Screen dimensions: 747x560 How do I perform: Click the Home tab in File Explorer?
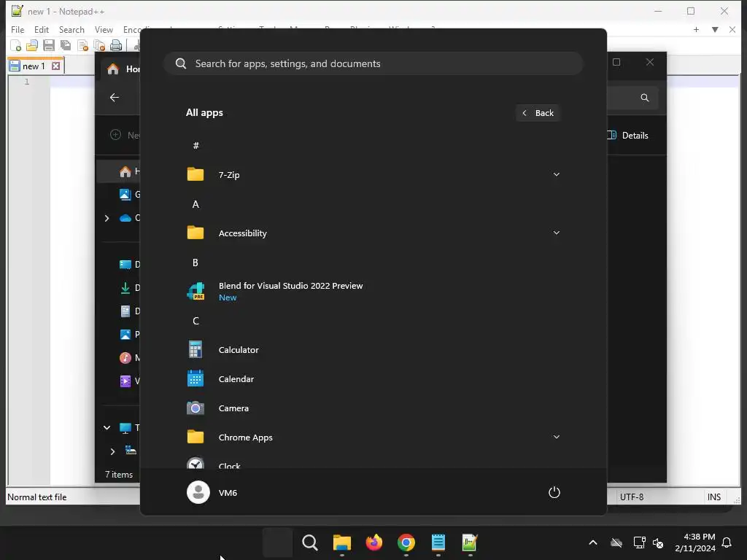click(122, 69)
